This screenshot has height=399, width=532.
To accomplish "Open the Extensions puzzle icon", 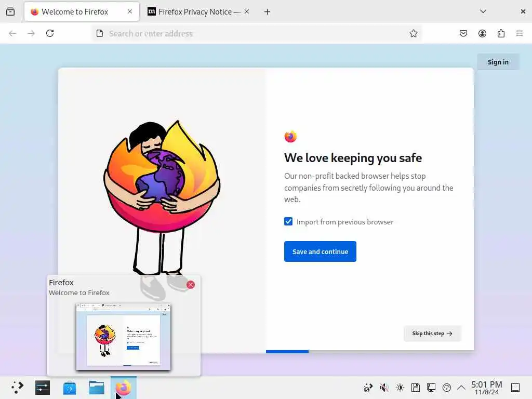I will pyautogui.click(x=501, y=33).
